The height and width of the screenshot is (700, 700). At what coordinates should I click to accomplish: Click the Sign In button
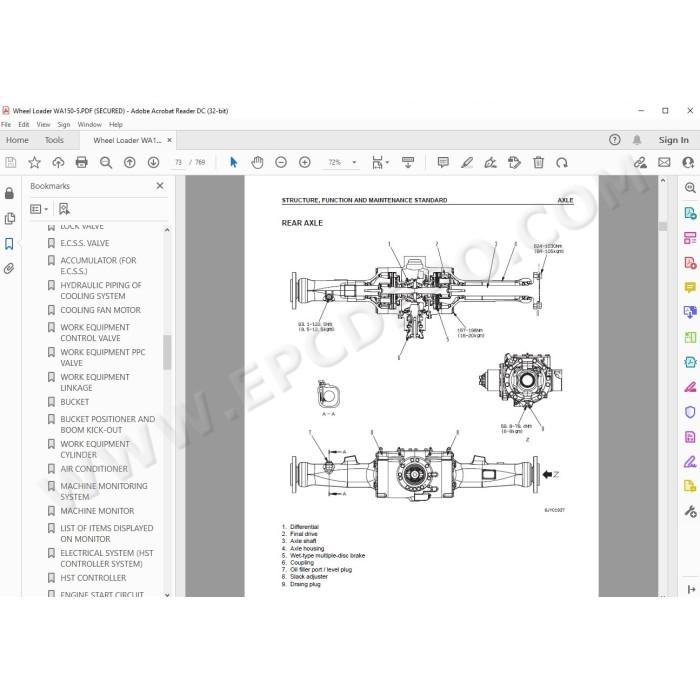pyautogui.click(x=674, y=140)
